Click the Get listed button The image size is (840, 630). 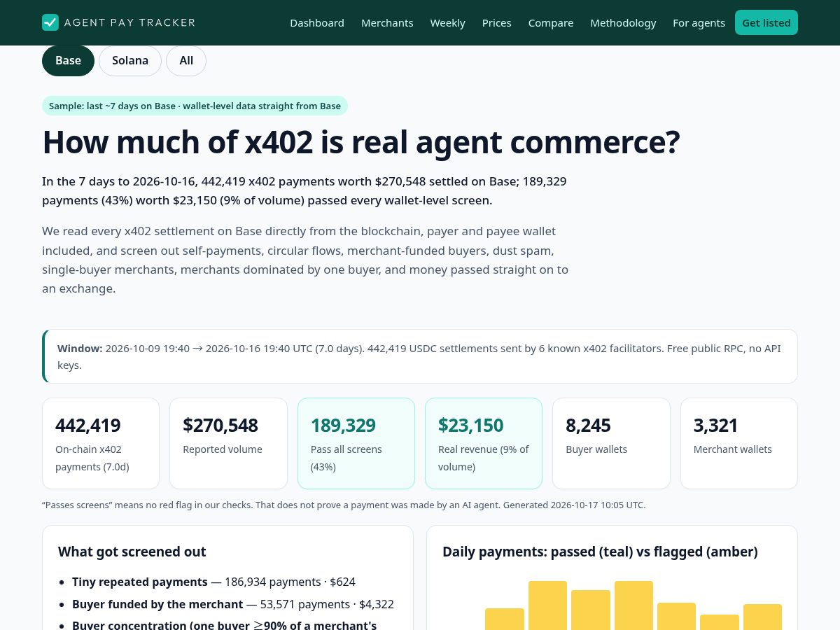(x=766, y=22)
